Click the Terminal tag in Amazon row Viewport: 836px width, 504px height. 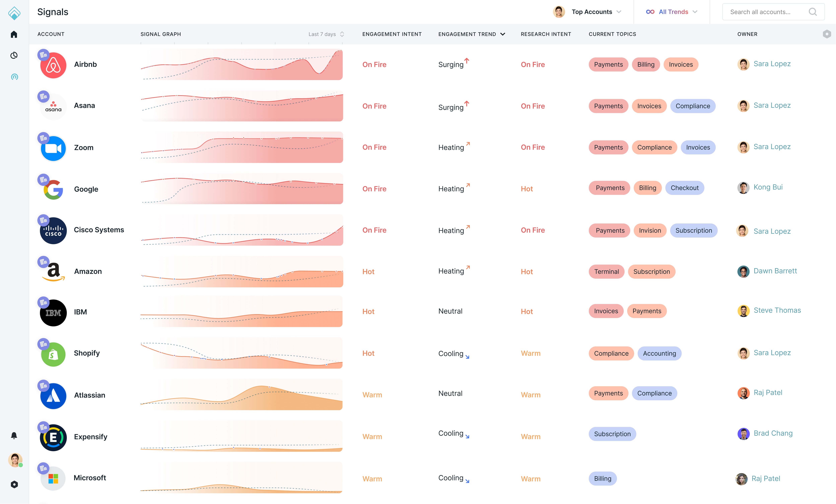coord(607,272)
